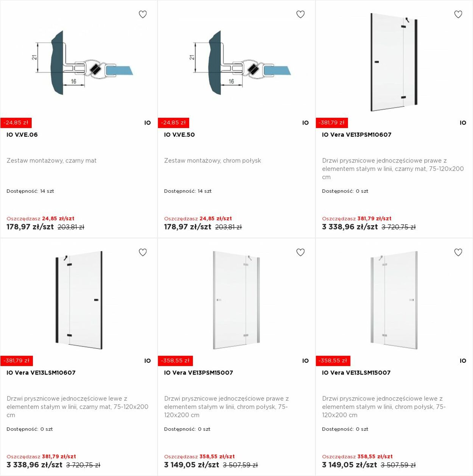Favorite the IO Vera VE13LSM15007 shower door

click(x=458, y=252)
